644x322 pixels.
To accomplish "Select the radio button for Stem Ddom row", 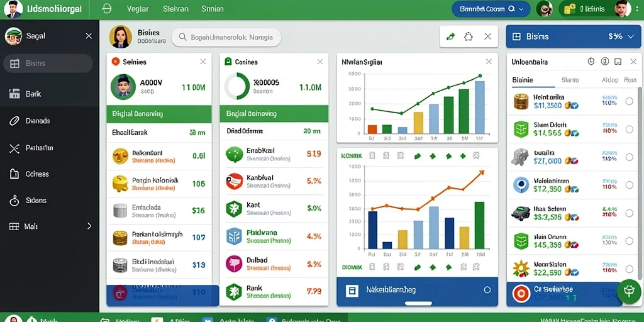I will coord(629,129).
